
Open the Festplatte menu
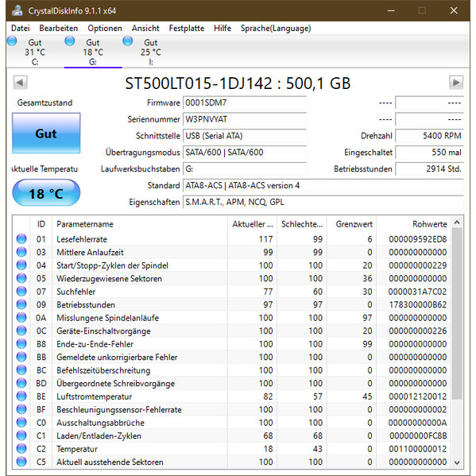(187, 29)
